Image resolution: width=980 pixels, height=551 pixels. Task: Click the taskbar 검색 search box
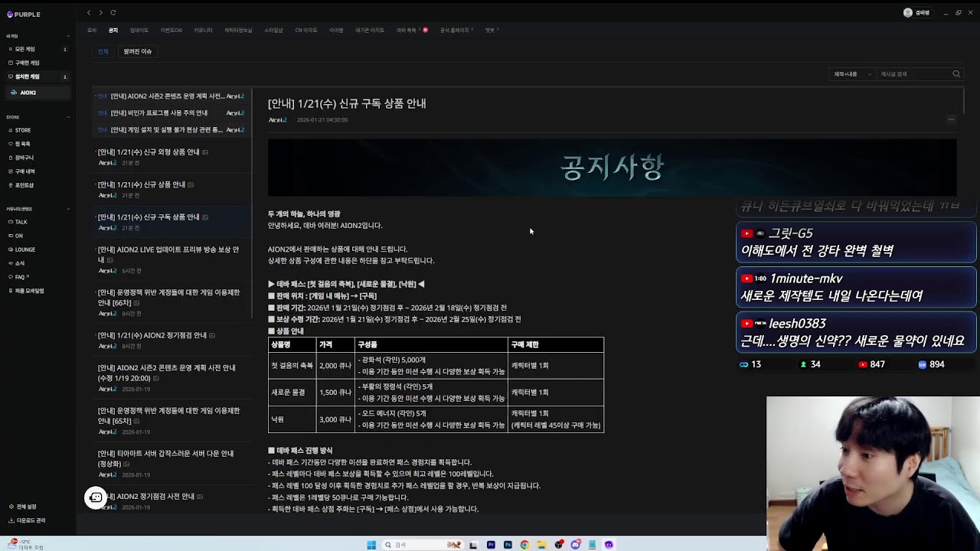pyautogui.click(x=421, y=545)
